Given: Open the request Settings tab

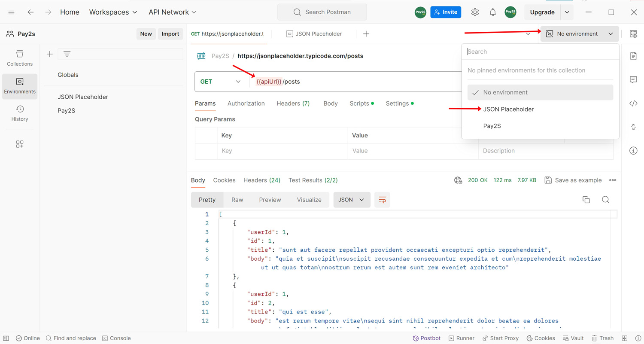Looking at the screenshot, I should tap(400, 104).
